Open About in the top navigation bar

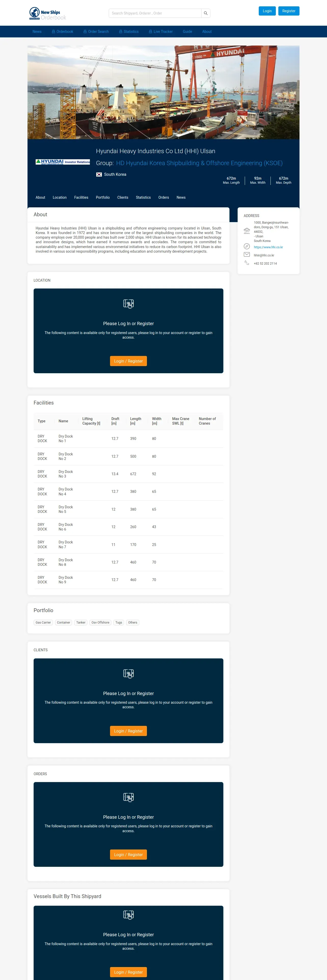207,32
